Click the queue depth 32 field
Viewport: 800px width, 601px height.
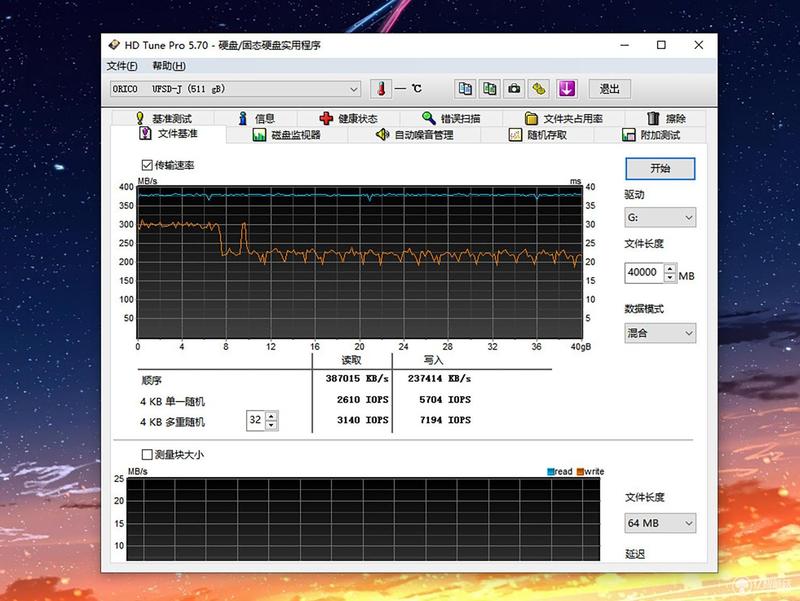tap(256, 420)
